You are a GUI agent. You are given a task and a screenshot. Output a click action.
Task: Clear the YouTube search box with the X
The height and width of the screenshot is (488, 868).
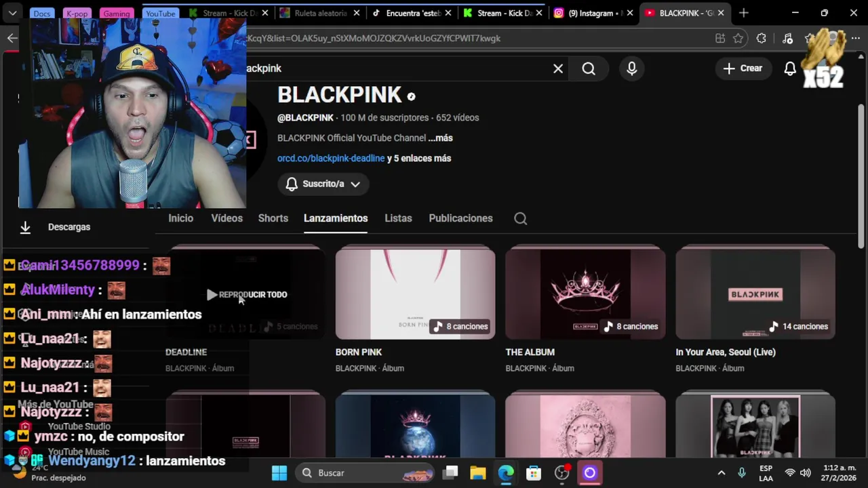(558, 68)
